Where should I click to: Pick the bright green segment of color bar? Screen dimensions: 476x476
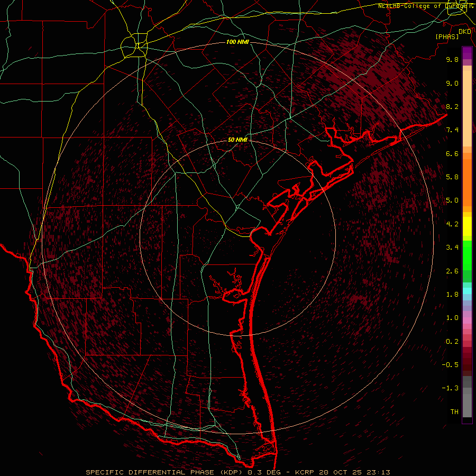(467, 258)
